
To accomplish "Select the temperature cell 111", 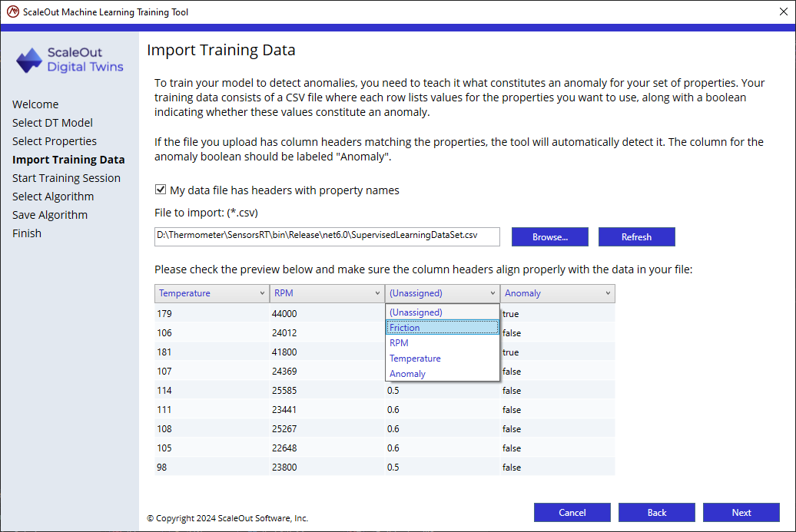I will point(212,410).
